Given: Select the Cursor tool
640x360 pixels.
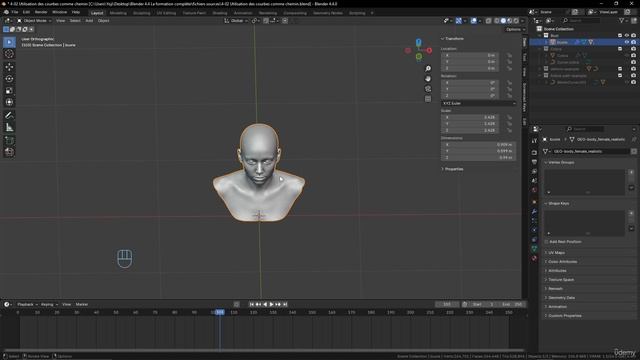Looking at the screenshot, I should (x=9, y=54).
